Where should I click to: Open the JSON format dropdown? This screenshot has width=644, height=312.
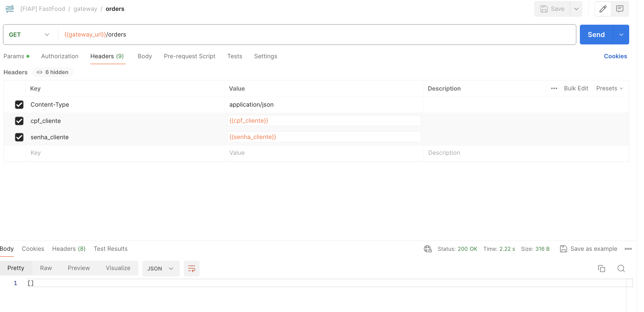(160, 269)
